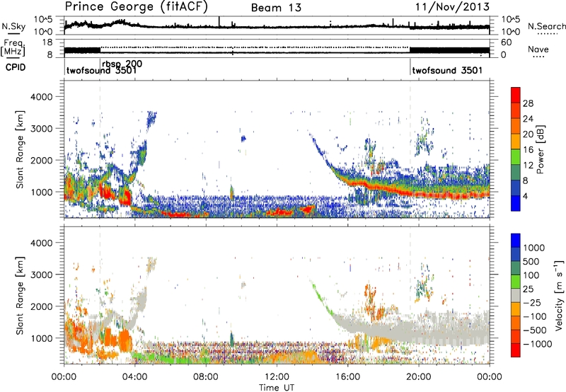This screenshot has width=566, height=392.
Task: Select the 'Time UT' axis title
Action: click(x=277, y=388)
